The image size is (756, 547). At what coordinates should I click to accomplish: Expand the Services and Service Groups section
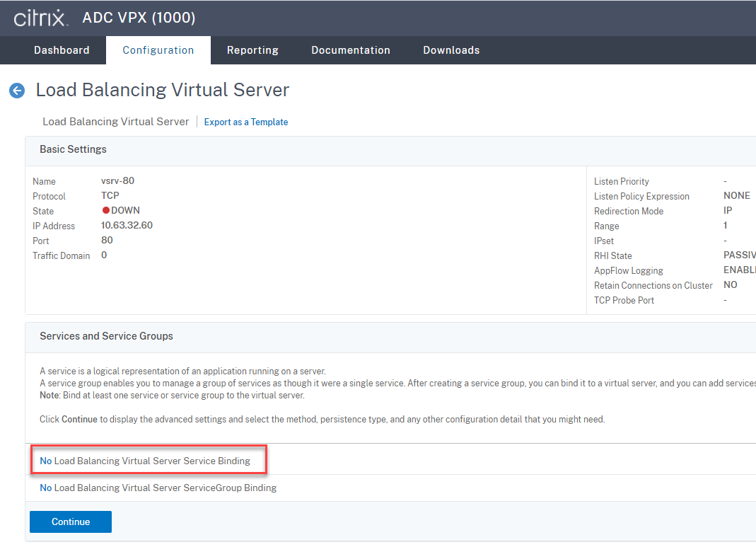click(x=106, y=336)
